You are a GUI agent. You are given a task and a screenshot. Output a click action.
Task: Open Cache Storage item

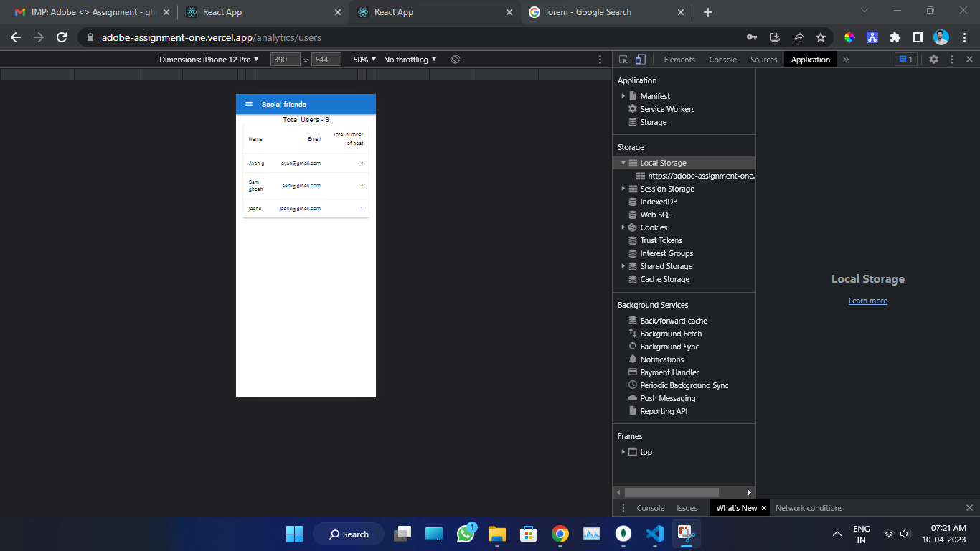click(664, 279)
